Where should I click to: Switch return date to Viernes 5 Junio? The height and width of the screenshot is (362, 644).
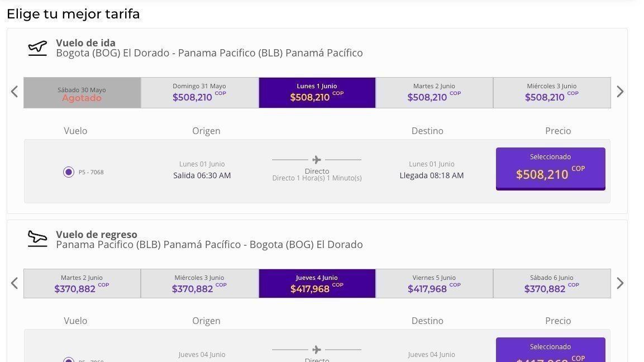[434, 284]
